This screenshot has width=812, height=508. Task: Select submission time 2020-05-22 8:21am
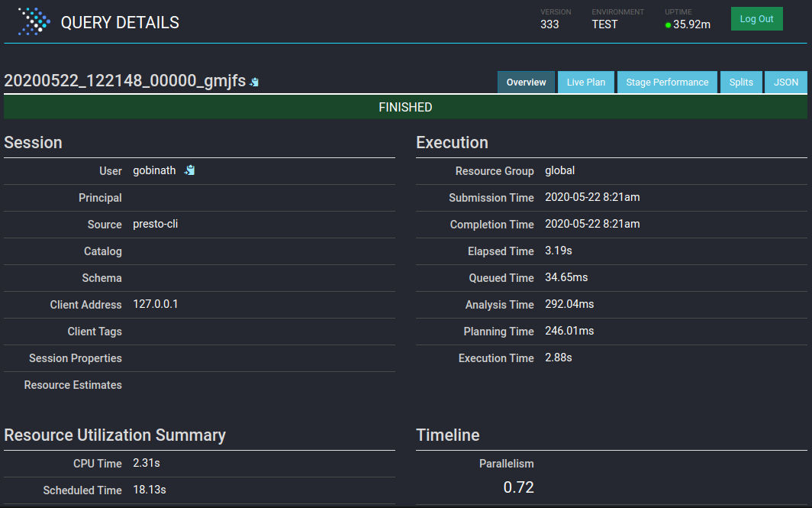click(592, 197)
